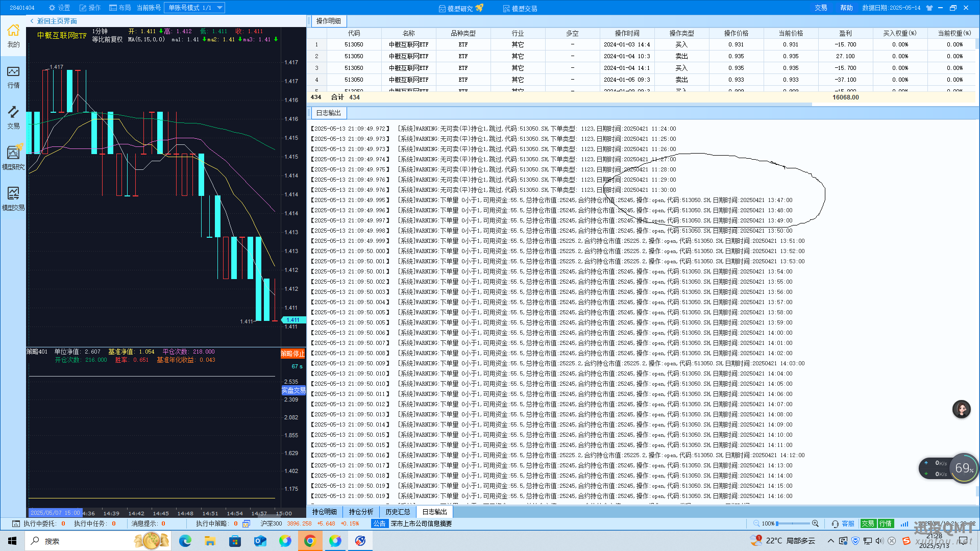Open the 模型研究 sidebar icon

13,158
